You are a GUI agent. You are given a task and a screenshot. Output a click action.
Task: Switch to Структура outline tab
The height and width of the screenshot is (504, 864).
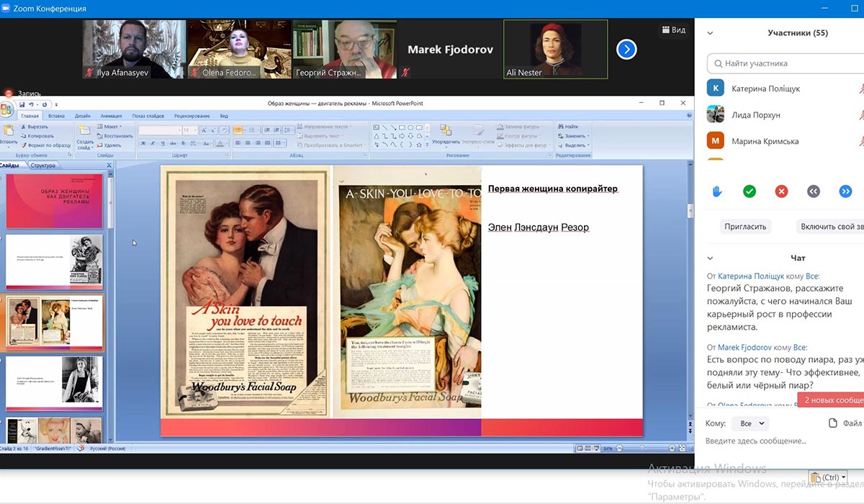tap(43, 166)
